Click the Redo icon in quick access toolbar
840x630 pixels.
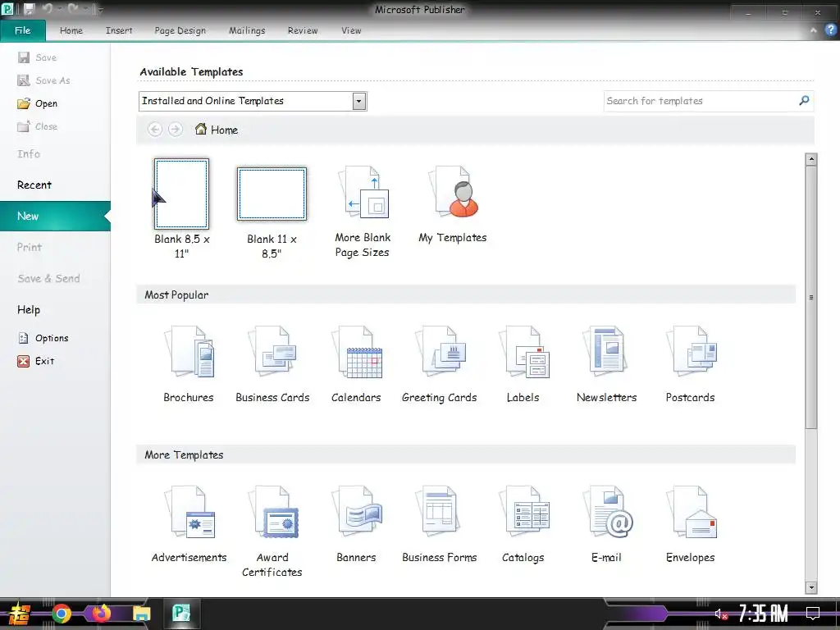coord(73,9)
